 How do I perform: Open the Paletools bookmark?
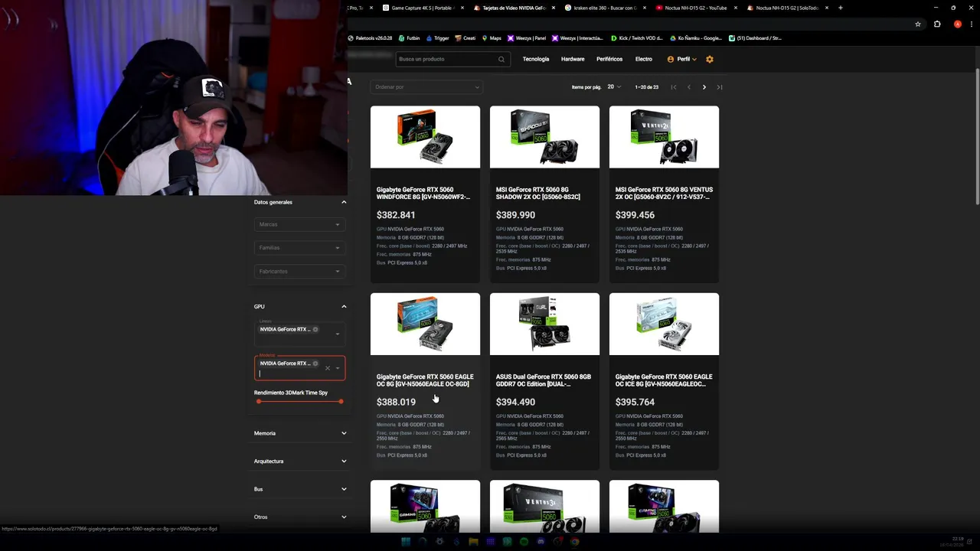370,37
